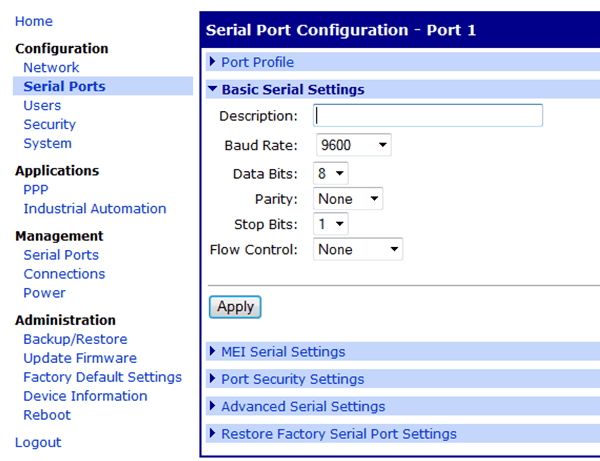
Task: Open Network configuration page
Action: click(x=51, y=67)
